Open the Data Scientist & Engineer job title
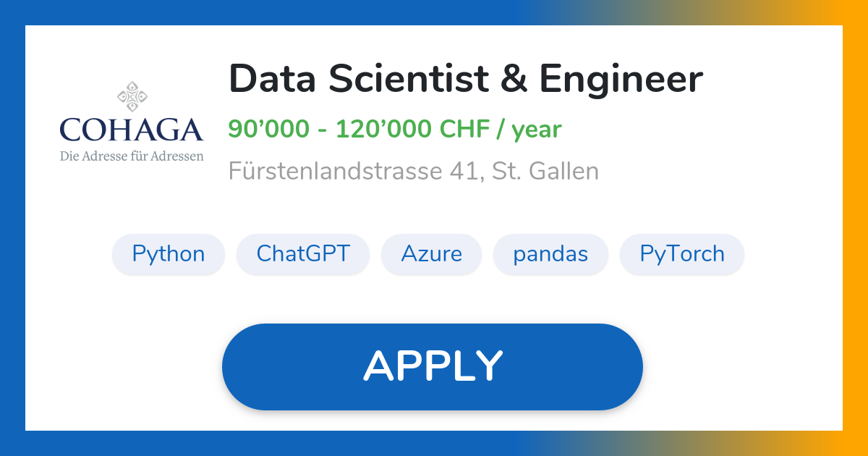The image size is (868, 456). pos(466,79)
